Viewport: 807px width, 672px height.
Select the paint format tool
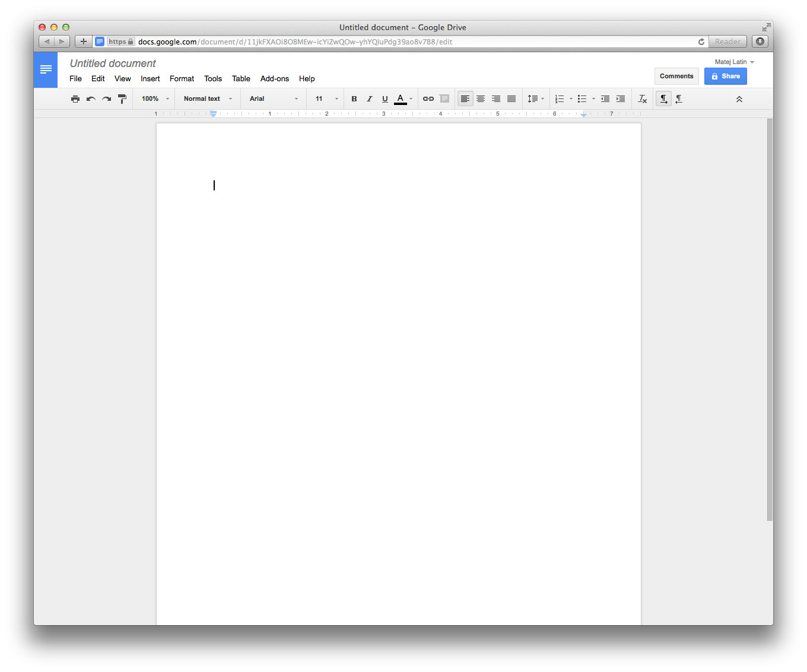tap(122, 99)
